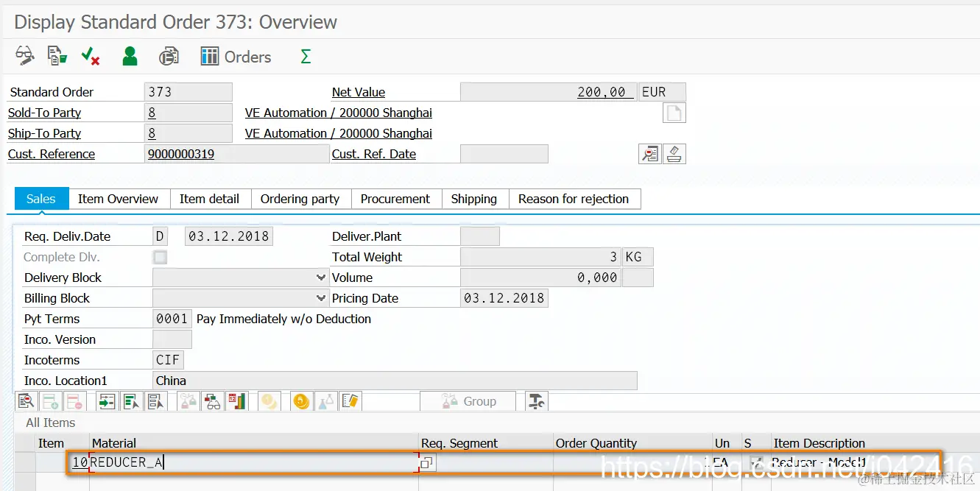Screen dimensions: 980x491
Task: Click the binoculars structure icon
Action: pos(213,401)
